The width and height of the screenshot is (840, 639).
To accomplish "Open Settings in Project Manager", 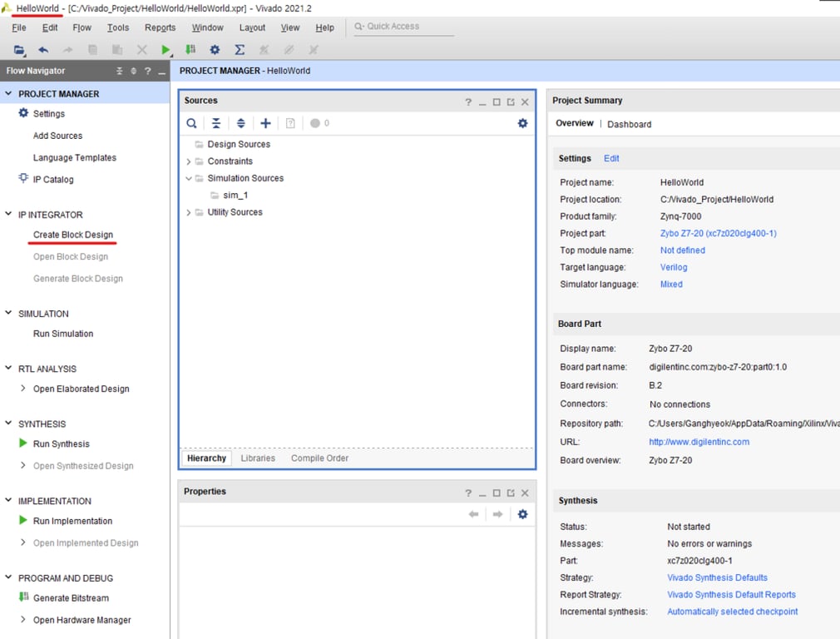I will [x=49, y=114].
